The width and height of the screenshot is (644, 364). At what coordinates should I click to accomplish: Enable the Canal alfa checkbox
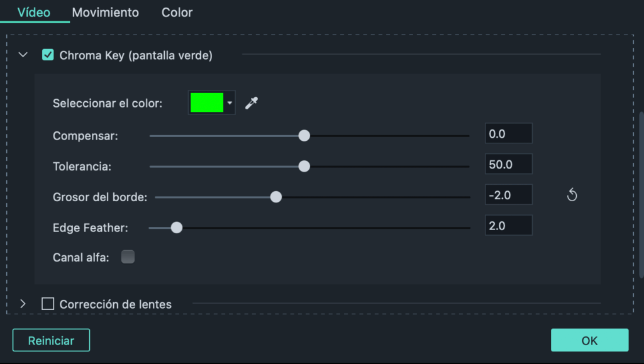tap(128, 256)
